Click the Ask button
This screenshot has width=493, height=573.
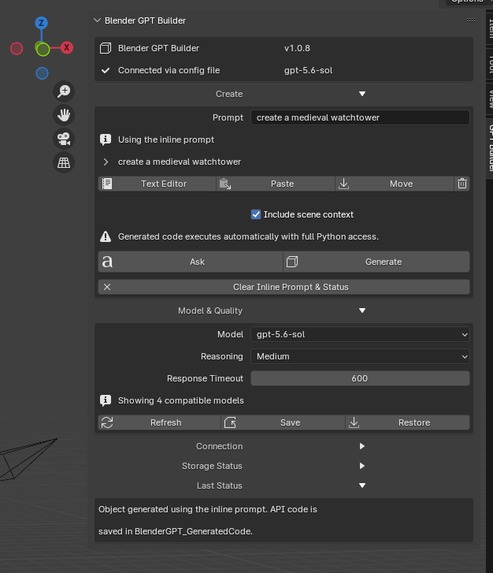click(190, 262)
